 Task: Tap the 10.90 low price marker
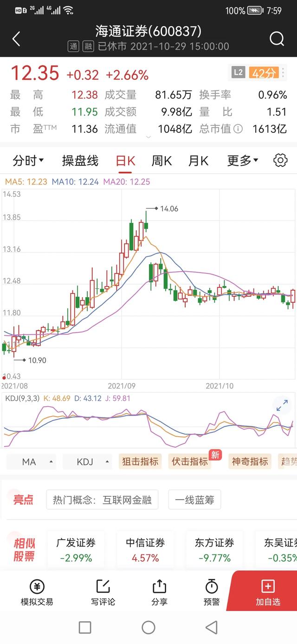coord(37,360)
